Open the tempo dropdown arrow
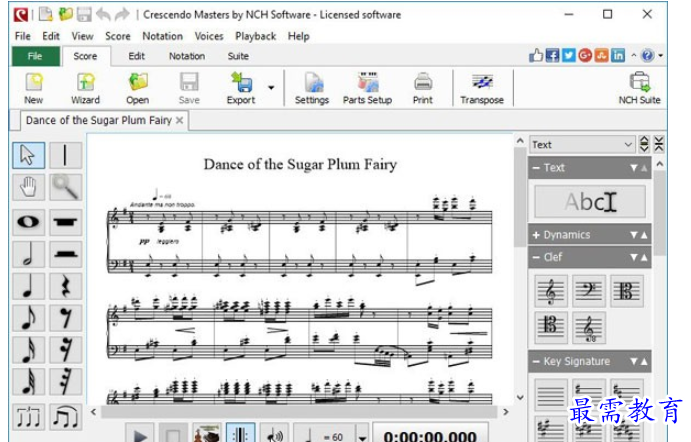Viewport: 691px width, 442px height. click(x=362, y=436)
